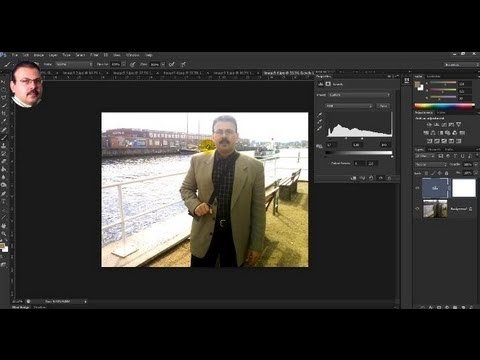Click the black point eyedropper in Levels
Viewport: 480px width, 360px height.
(320, 114)
